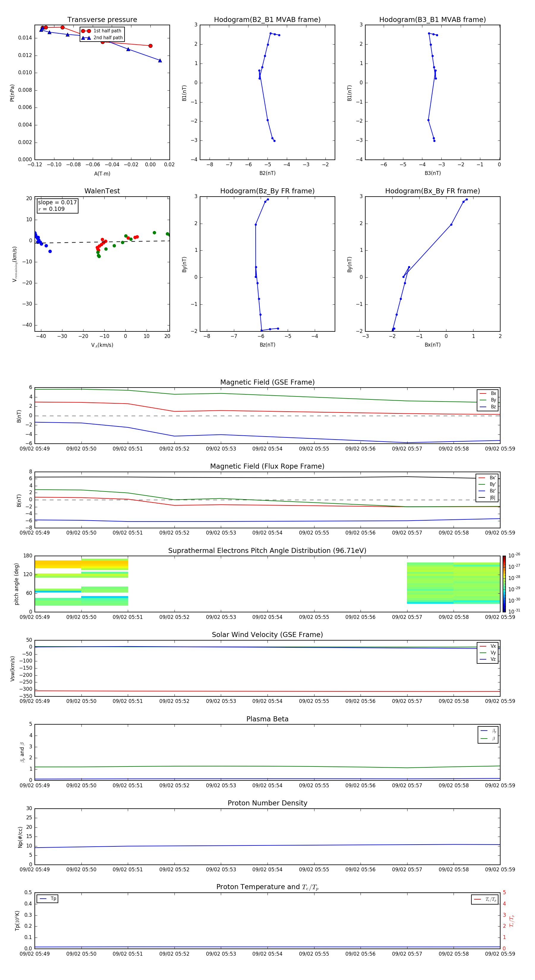Screen dimensions: 535x980
Task: Select the "Proton Temperature and Te/Tp" title
Action: point(267,887)
